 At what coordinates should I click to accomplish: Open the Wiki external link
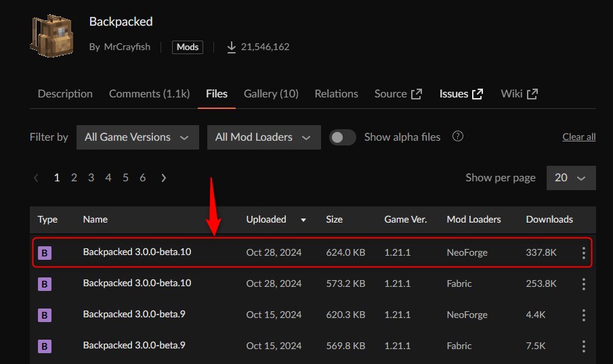pos(520,94)
